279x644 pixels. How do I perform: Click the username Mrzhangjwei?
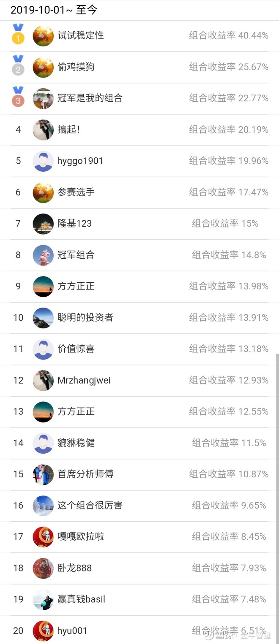tap(84, 380)
